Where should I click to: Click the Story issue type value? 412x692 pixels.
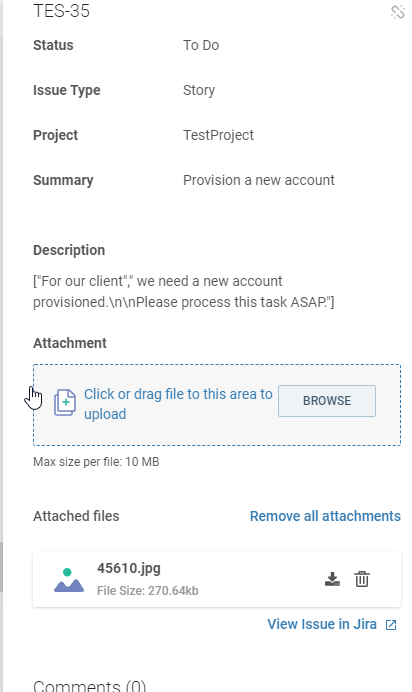[x=199, y=90]
